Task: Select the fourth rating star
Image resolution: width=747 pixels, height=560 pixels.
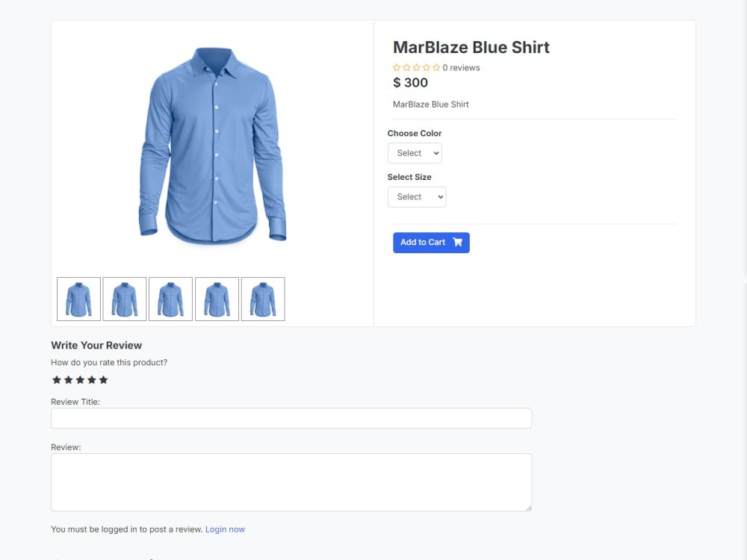Action: [x=92, y=379]
